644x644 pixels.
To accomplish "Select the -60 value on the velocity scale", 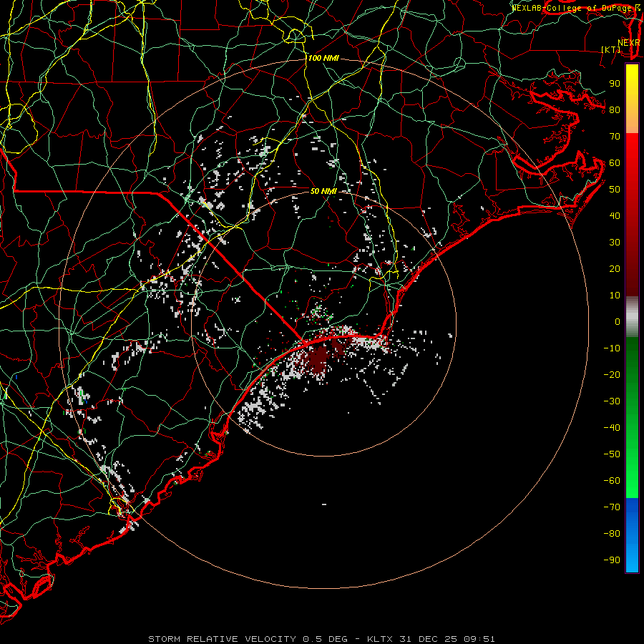I will (x=612, y=481).
